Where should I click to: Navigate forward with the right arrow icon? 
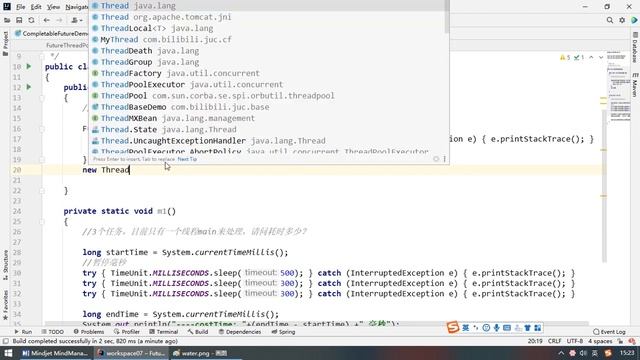tap(59, 20)
